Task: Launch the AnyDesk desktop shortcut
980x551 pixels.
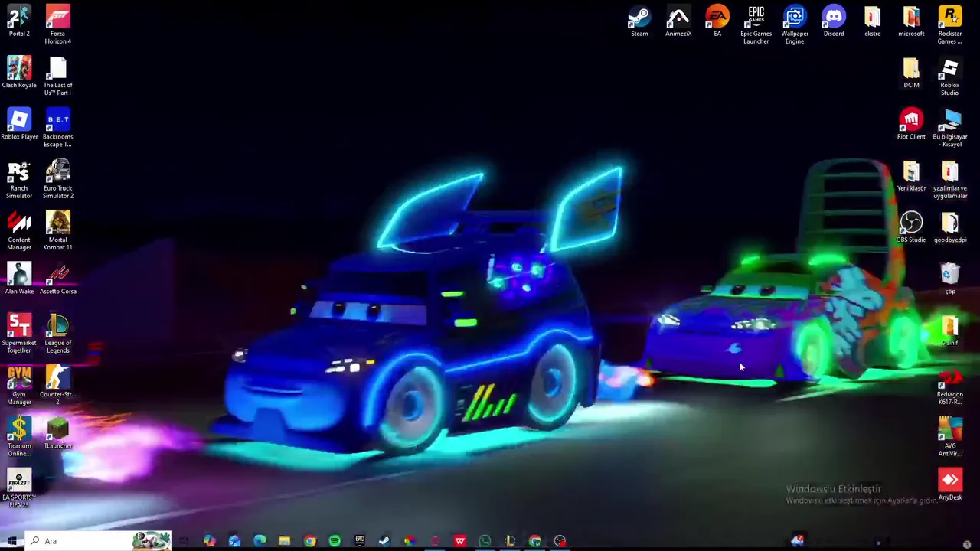Action: (950, 484)
